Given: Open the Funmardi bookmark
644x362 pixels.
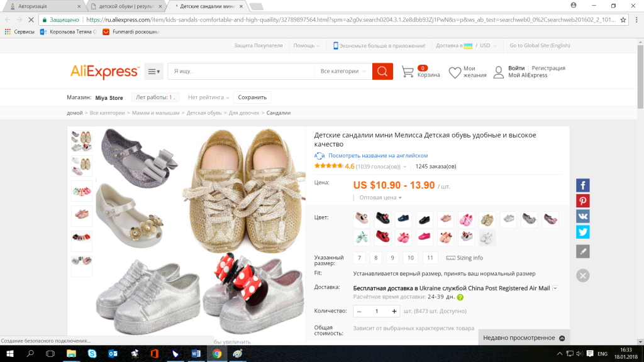Looking at the screenshot, I should coord(131,31).
